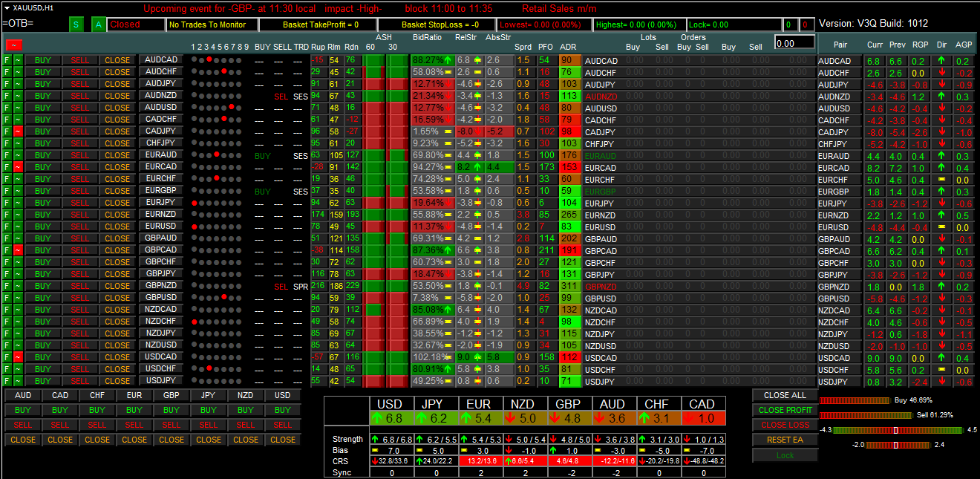980x479 pixels.
Task: Click CLOSE on the AUDNZD row
Action: 117,96
